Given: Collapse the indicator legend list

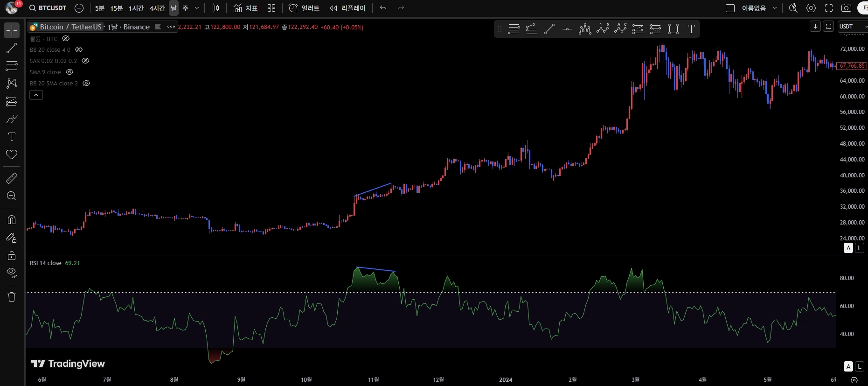Looking at the screenshot, I should click(36, 95).
